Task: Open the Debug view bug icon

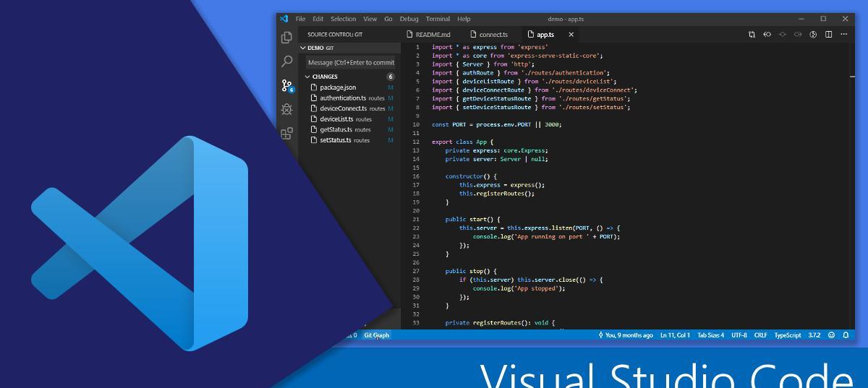Action: tap(287, 110)
